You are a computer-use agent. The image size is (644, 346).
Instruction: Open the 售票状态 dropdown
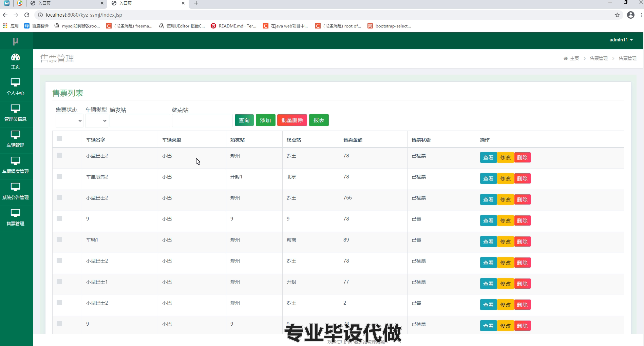pyautogui.click(x=70, y=121)
